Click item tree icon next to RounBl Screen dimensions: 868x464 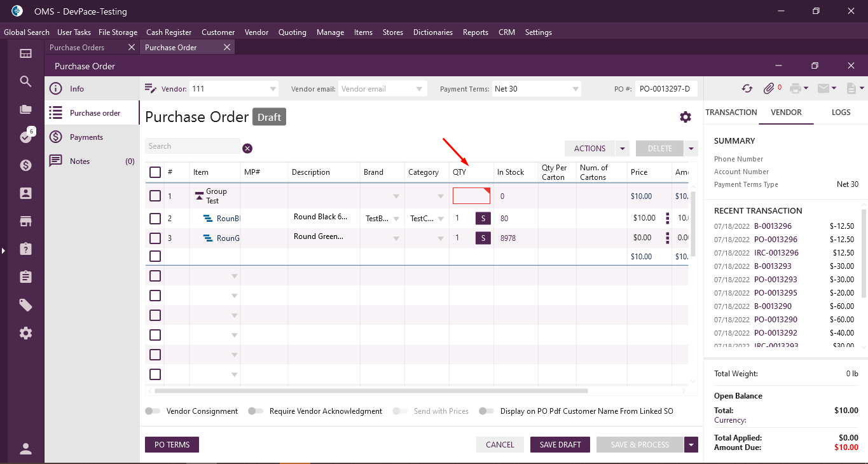pyautogui.click(x=208, y=219)
